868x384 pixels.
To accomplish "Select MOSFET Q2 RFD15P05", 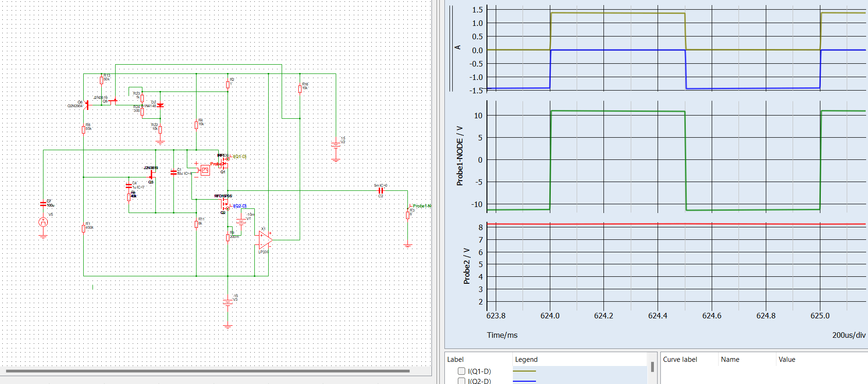I will pyautogui.click(x=225, y=203).
